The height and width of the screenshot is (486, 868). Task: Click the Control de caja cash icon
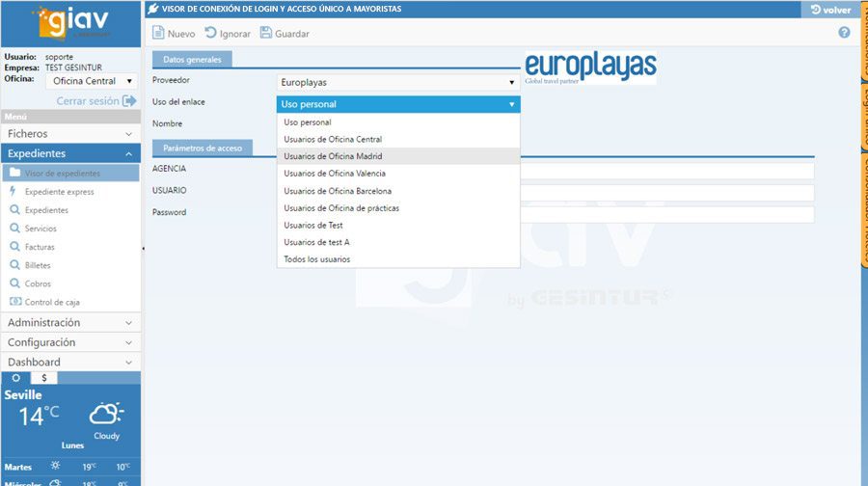click(15, 302)
